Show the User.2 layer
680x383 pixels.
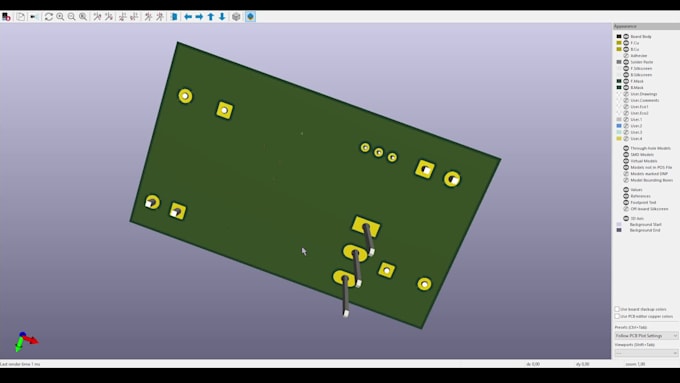coord(626,125)
